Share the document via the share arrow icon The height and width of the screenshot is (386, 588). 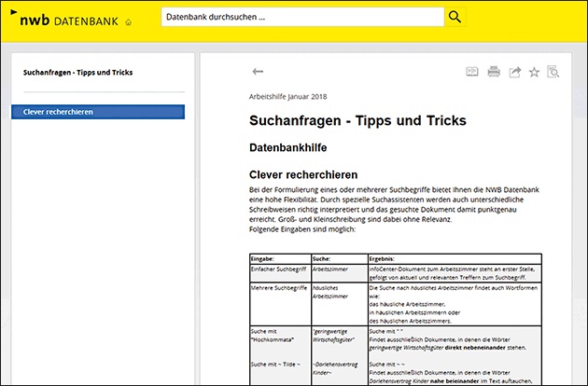[513, 72]
